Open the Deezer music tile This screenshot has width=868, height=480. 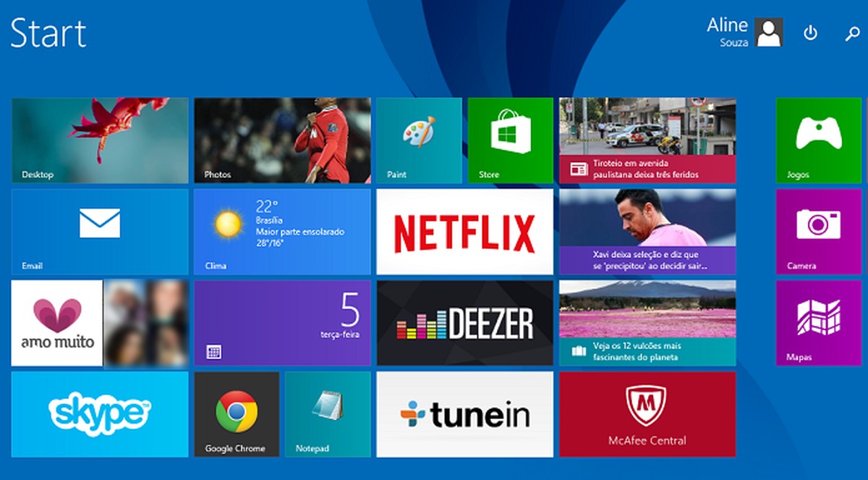(x=464, y=323)
